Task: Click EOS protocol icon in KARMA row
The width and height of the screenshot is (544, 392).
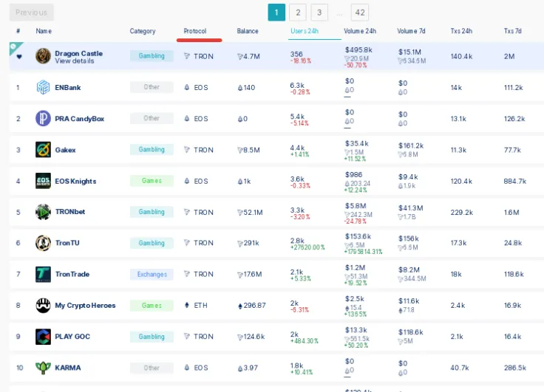Action: (187, 368)
